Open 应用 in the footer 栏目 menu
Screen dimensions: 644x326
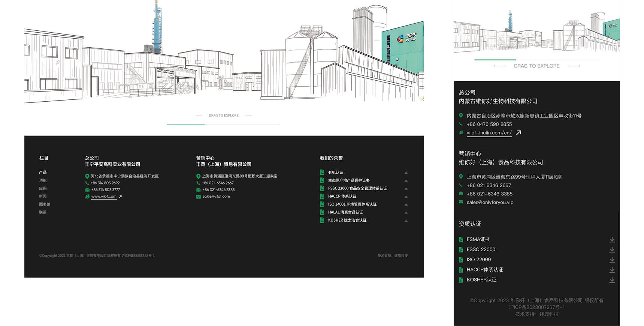(x=43, y=188)
